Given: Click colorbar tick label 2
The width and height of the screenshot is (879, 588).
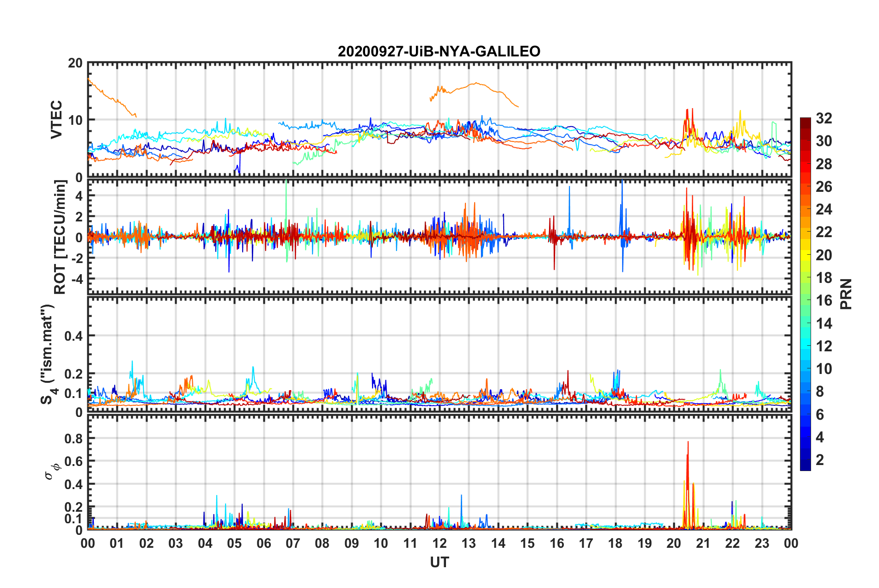Looking at the screenshot, I should pyautogui.click(x=820, y=459).
